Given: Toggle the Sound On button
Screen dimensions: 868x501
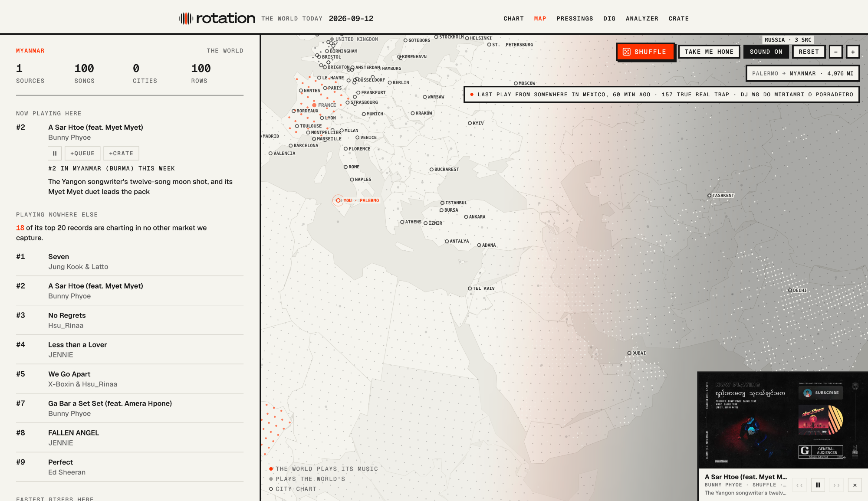Looking at the screenshot, I should (766, 52).
